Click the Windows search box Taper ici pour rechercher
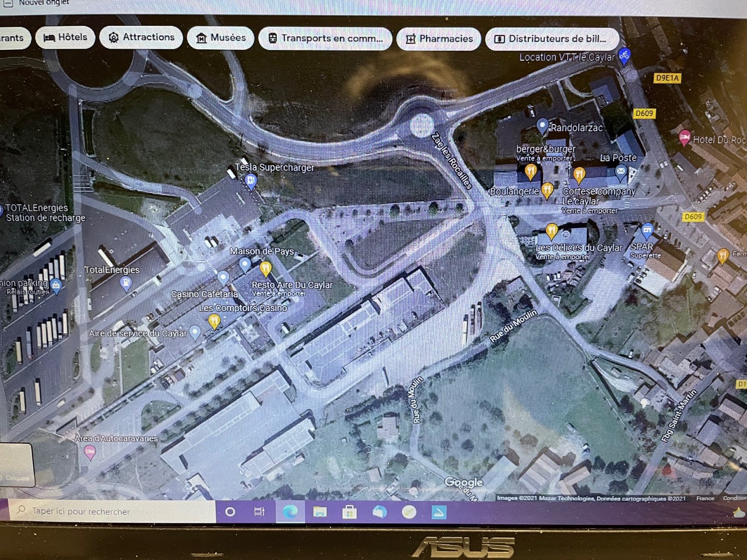This screenshot has width=747, height=560. coord(112,511)
